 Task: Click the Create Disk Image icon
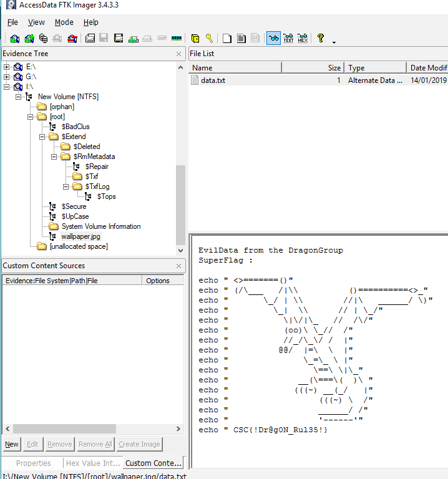(90, 39)
